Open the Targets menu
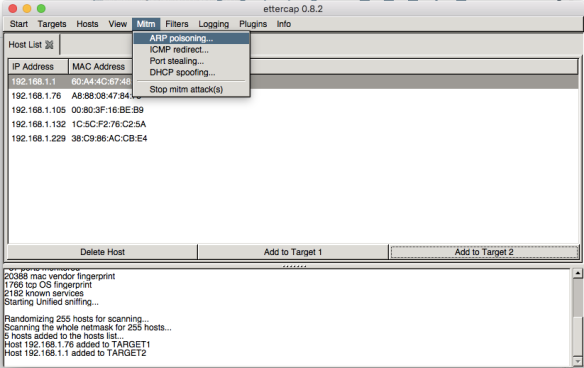 coord(52,24)
